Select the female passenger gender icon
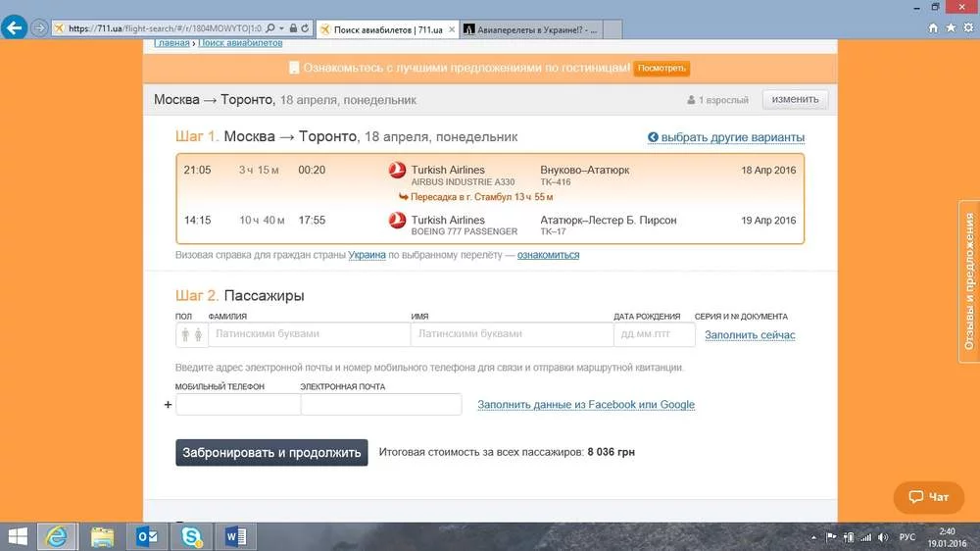Image resolution: width=980 pixels, height=551 pixels. tap(198, 334)
